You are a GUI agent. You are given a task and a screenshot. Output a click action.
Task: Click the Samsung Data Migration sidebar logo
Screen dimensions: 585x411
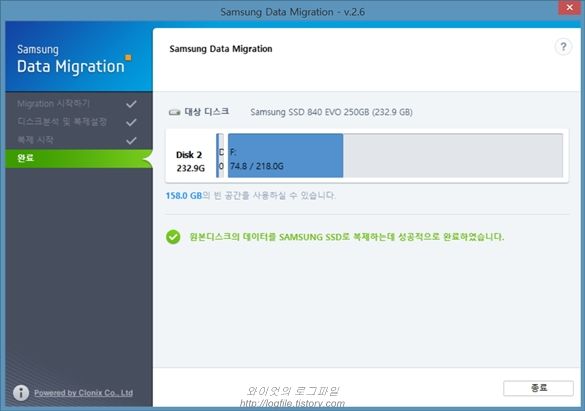click(x=74, y=60)
